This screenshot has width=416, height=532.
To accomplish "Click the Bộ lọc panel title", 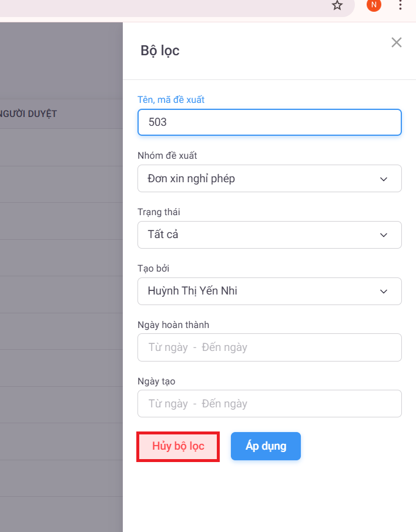I will pos(160,51).
